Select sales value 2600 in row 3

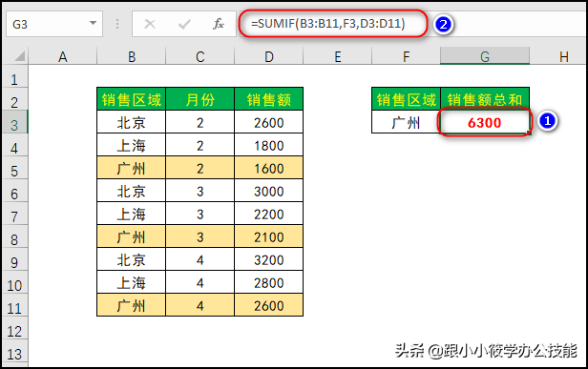268,122
